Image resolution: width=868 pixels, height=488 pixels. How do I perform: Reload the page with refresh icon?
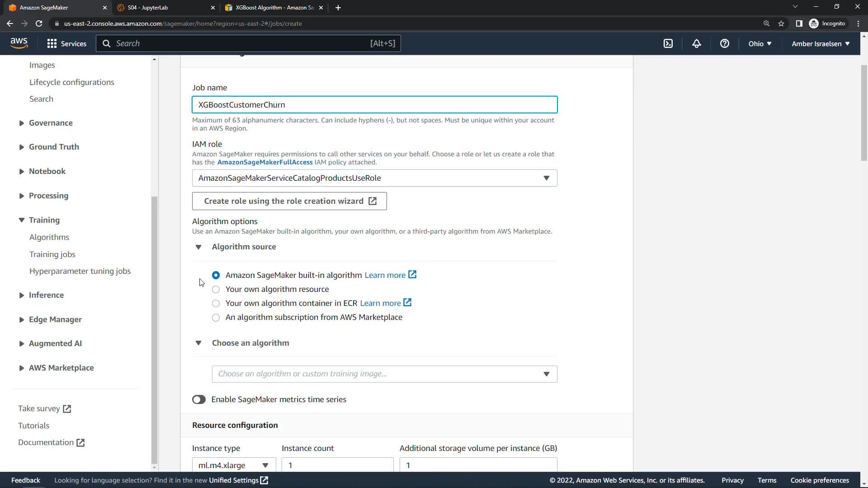39,23
